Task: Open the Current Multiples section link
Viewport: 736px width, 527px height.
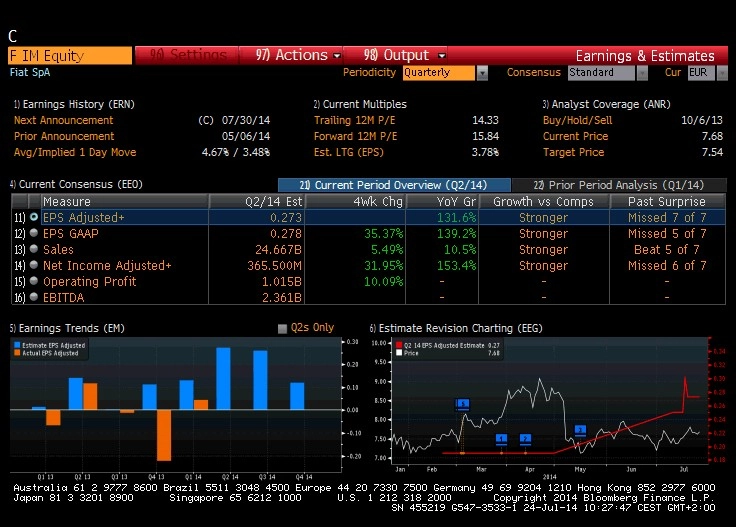Action: (360, 104)
